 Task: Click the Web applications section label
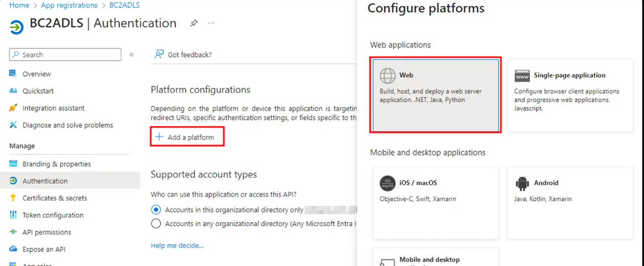point(401,44)
